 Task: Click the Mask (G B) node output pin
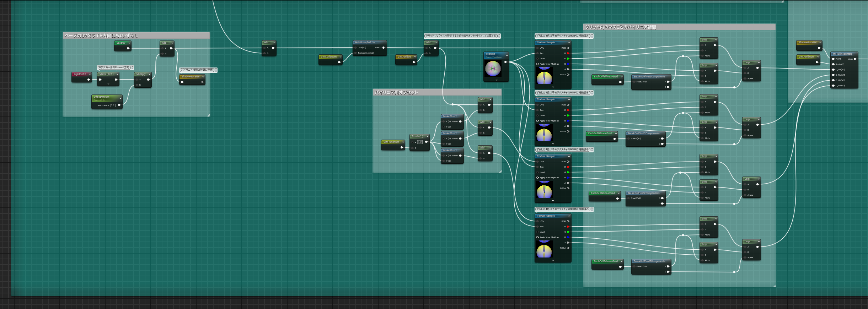tap(116, 80)
